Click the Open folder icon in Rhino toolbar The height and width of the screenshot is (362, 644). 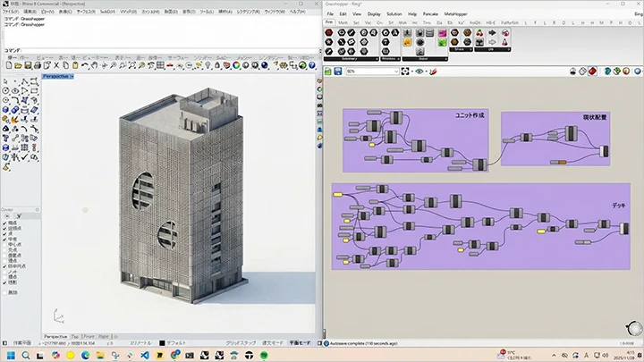tap(19, 65)
